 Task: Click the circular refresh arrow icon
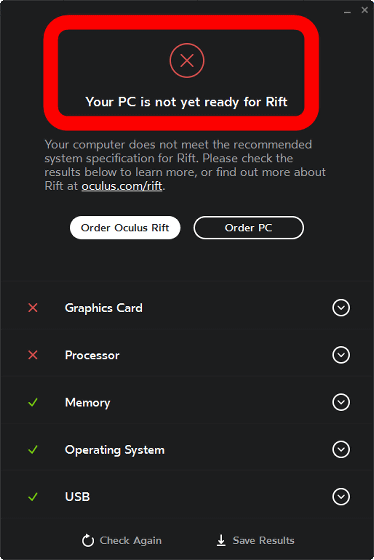(x=88, y=540)
